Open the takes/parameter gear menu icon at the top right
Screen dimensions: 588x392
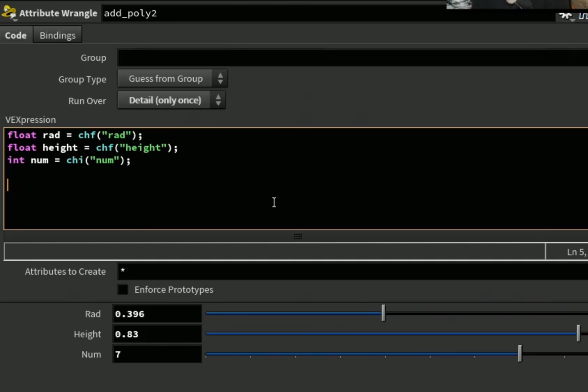click(x=566, y=16)
